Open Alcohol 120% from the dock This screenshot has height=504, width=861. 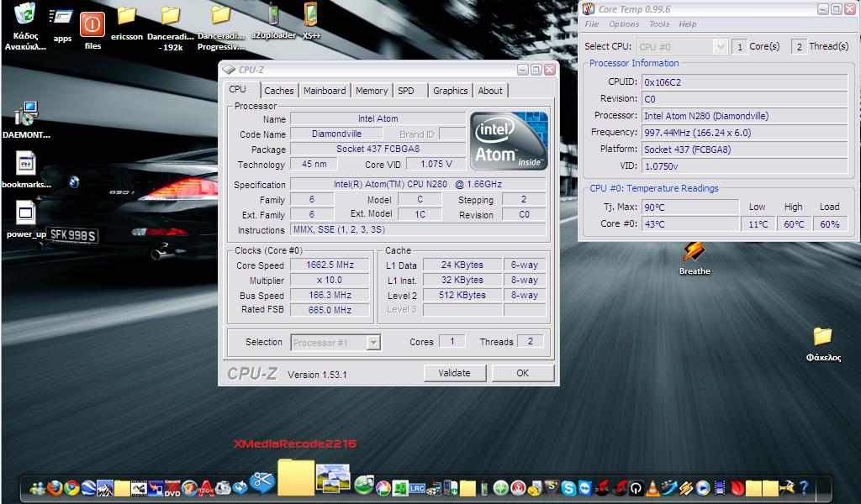click(205, 489)
